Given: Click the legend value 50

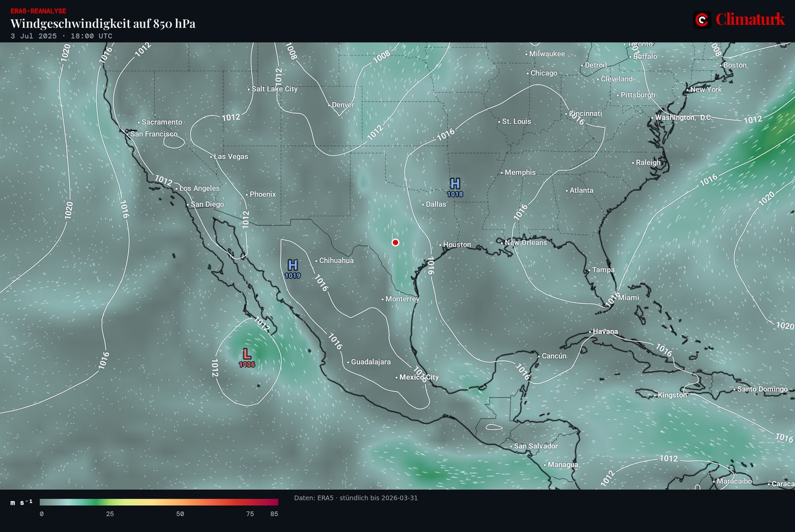Looking at the screenshot, I should (x=180, y=514).
